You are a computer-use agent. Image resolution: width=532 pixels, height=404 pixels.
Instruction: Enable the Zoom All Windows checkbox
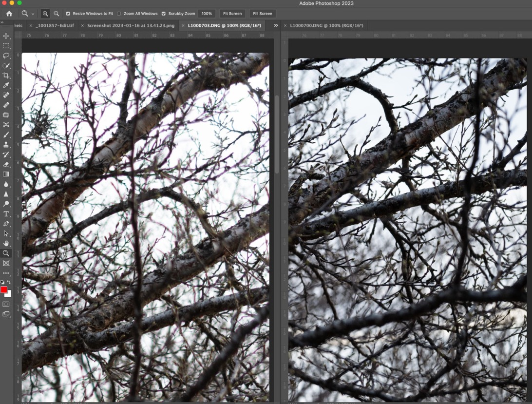[119, 14]
